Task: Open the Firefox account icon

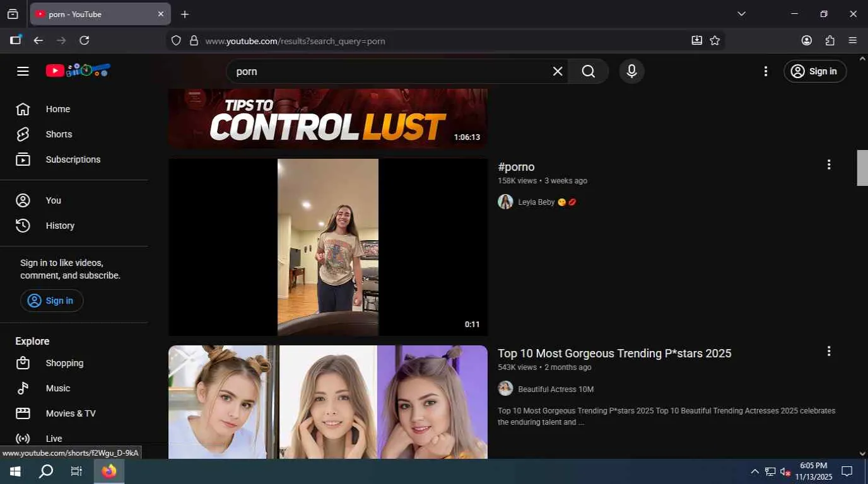Action: [807, 40]
